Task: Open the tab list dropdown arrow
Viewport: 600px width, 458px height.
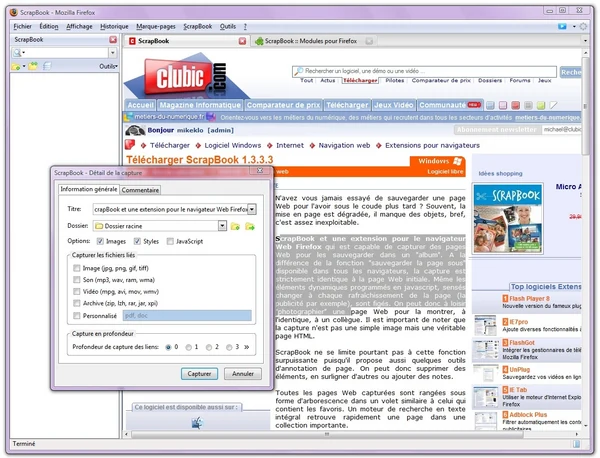Action: pyautogui.click(x=585, y=41)
